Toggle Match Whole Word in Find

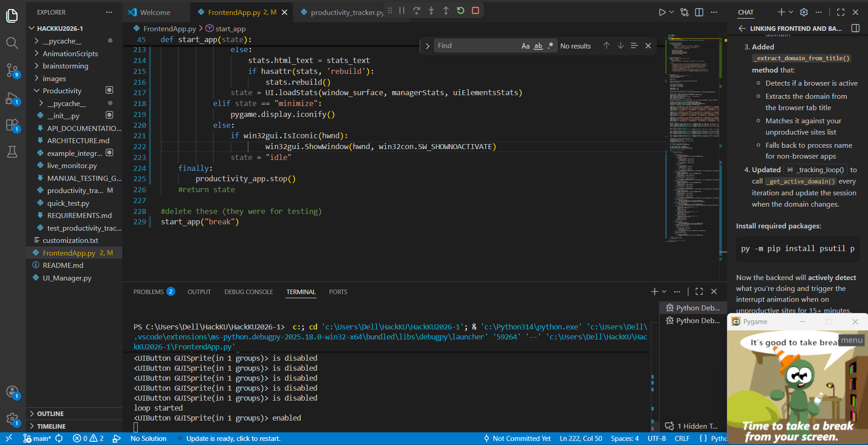[x=538, y=46]
